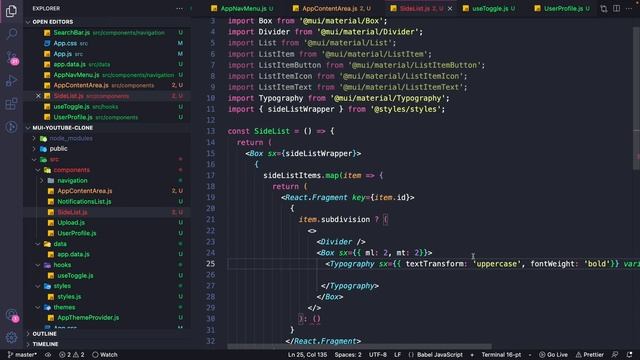Collapse the hooks folder
640x360 pixels.
point(62,265)
